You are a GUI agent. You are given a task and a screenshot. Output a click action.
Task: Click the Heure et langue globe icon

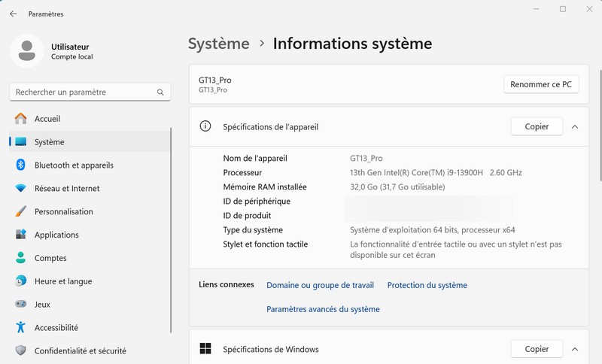[20, 281]
